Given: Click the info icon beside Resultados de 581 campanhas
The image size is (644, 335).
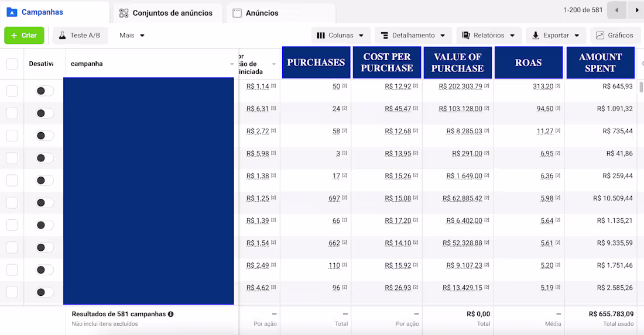Looking at the screenshot, I should (171, 314).
